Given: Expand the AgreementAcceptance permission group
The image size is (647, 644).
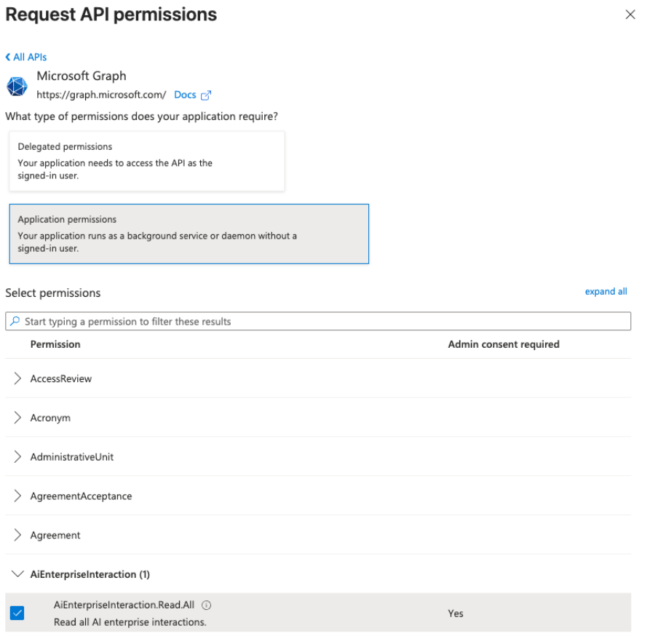Looking at the screenshot, I should pyautogui.click(x=18, y=496).
